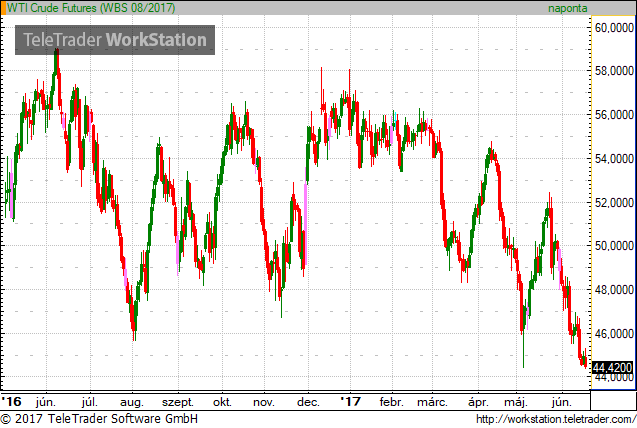The width and height of the screenshot is (637, 428).
Task: Click the 'febr.' month label
Action: [x=392, y=402]
